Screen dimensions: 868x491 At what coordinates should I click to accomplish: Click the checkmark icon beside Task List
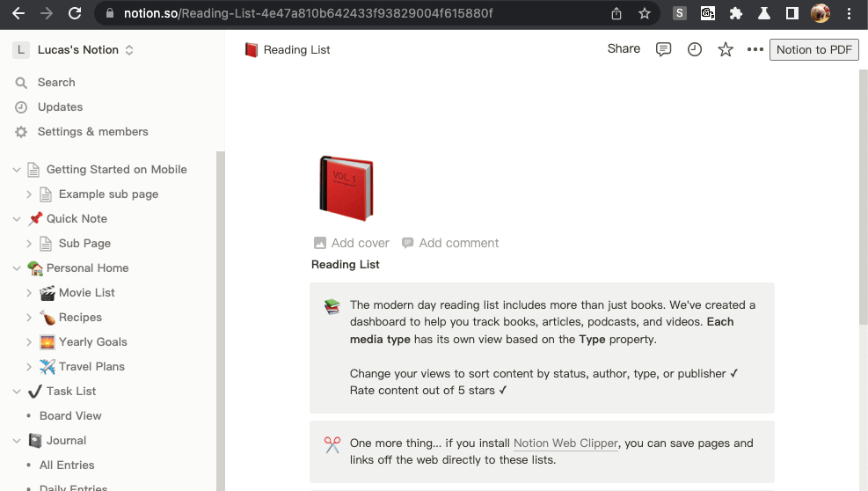(x=35, y=392)
